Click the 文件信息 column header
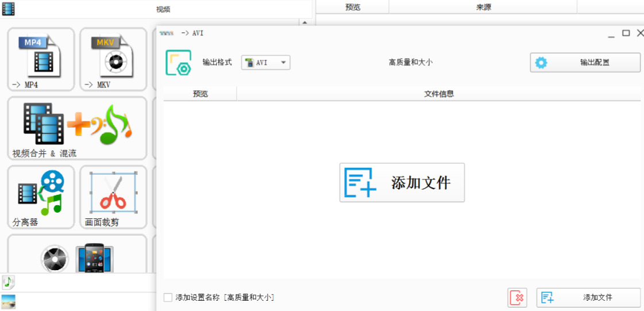Image resolution: width=644 pixels, height=311 pixels. (439, 94)
